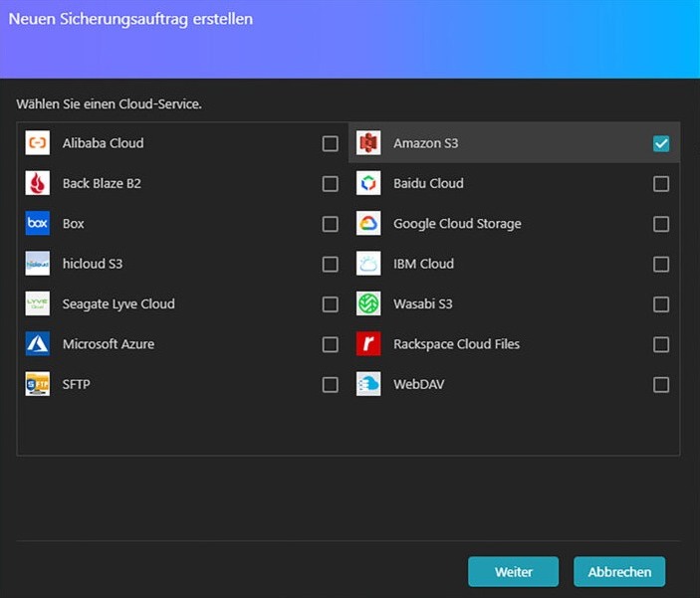Click the red Rackspace Cloud Files icon

pyautogui.click(x=368, y=343)
